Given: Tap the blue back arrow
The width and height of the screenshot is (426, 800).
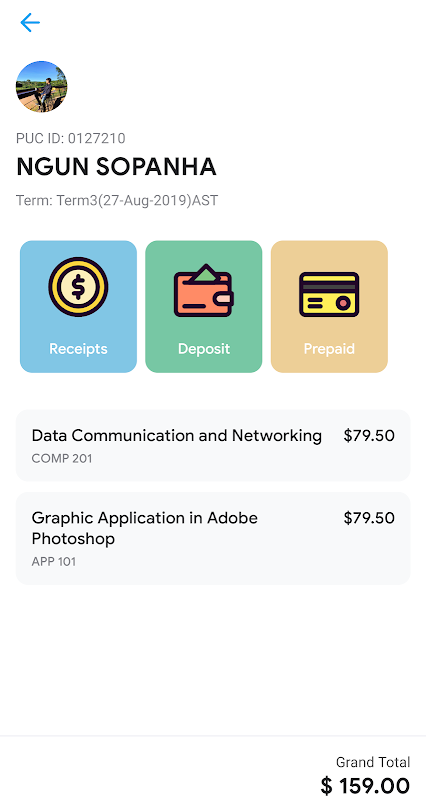Looking at the screenshot, I should point(30,22).
